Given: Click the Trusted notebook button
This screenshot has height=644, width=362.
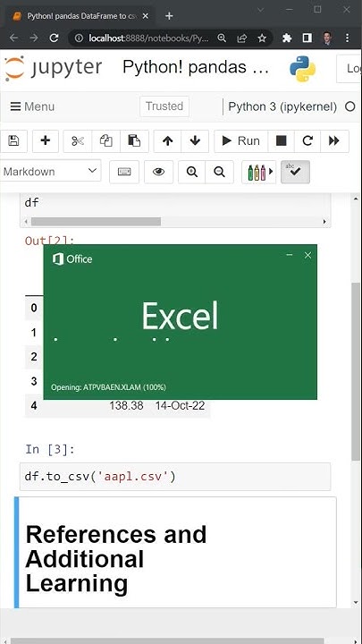Looking at the screenshot, I should click(164, 106).
